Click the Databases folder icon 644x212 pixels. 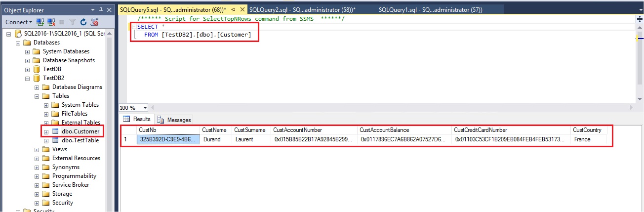pyautogui.click(x=27, y=42)
